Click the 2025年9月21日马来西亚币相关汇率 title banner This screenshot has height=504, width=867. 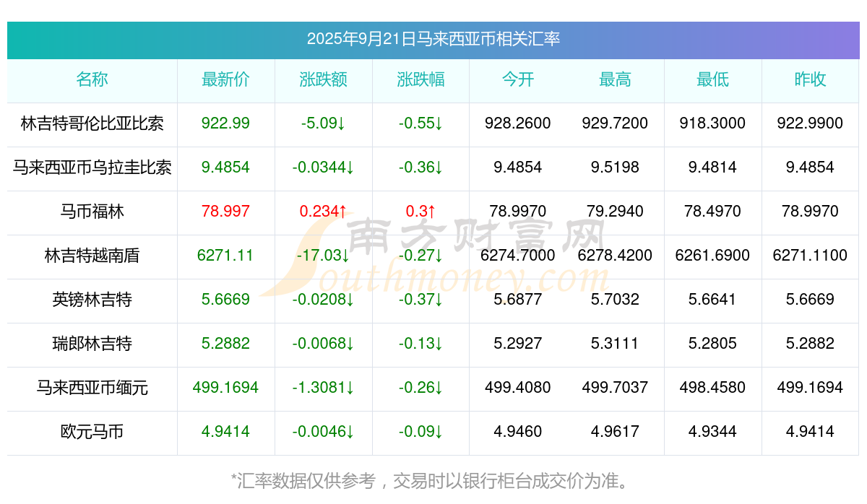point(433,39)
